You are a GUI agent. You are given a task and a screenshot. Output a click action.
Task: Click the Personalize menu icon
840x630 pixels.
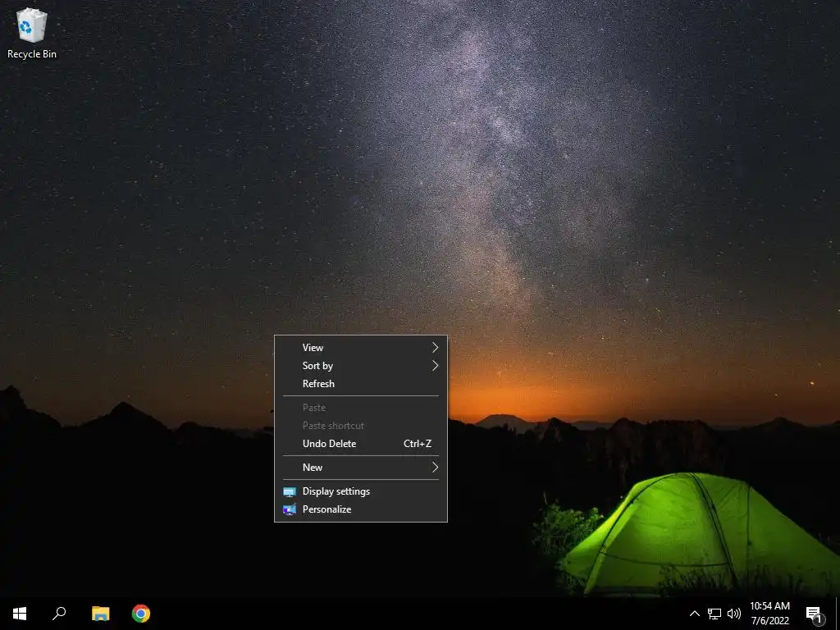click(290, 509)
